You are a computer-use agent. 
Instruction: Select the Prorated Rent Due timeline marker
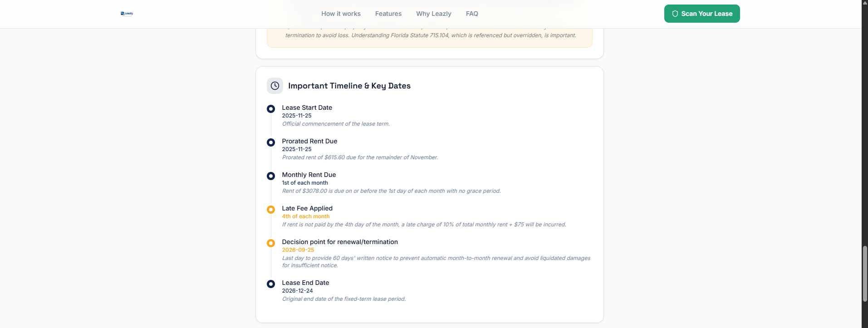[271, 142]
